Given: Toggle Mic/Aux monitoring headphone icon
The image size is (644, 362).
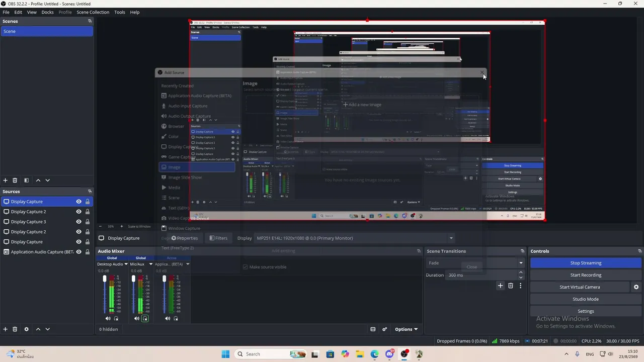Looking at the screenshot, I should click(x=145, y=318).
